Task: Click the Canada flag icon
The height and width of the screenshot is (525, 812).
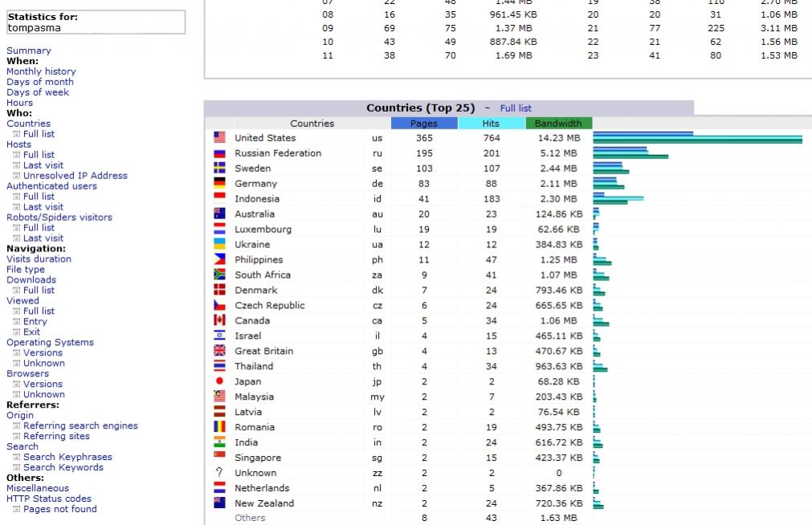Action: (x=219, y=320)
